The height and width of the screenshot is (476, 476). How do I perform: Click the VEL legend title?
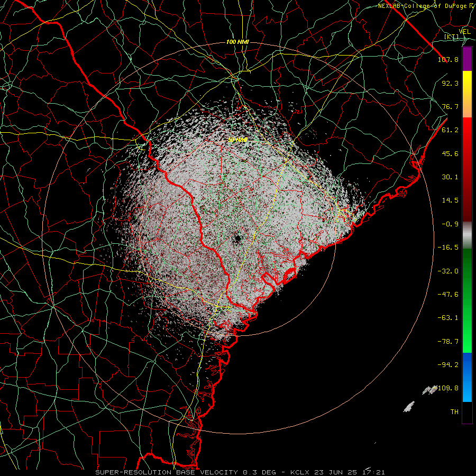[464, 32]
